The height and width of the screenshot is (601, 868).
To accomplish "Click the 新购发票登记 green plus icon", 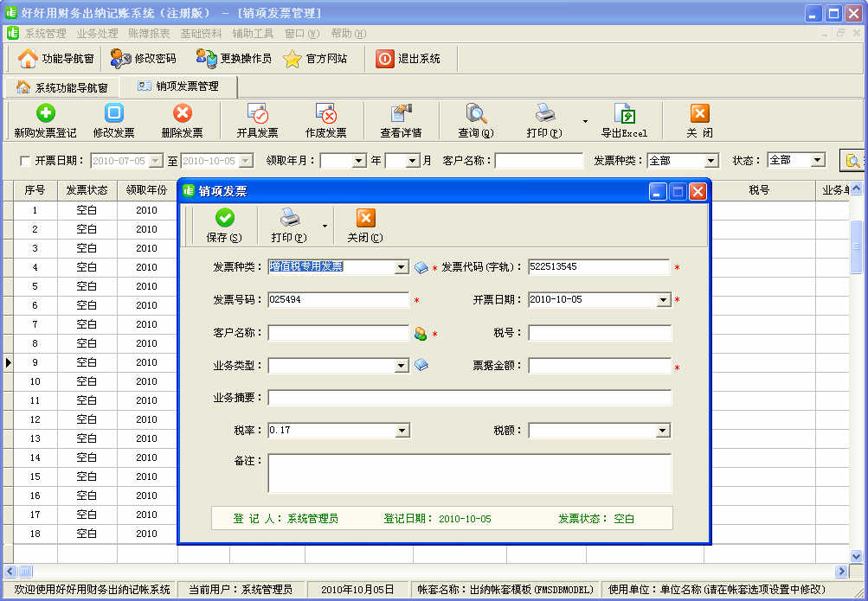I will click(x=45, y=113).
